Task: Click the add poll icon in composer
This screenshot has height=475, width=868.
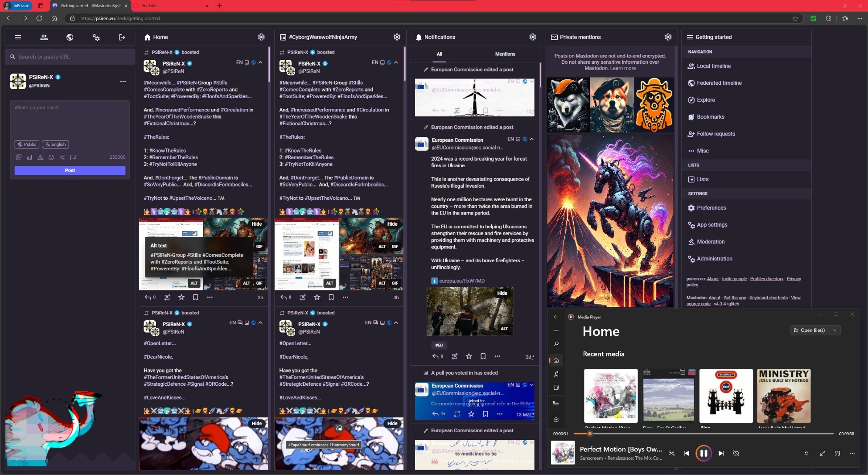Action: 29,157
